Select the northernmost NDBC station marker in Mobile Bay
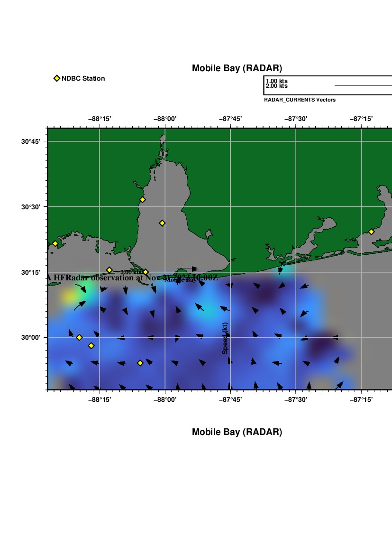This screenshot has height=555, width=392. pyautogui.click(x=142, y=200)
